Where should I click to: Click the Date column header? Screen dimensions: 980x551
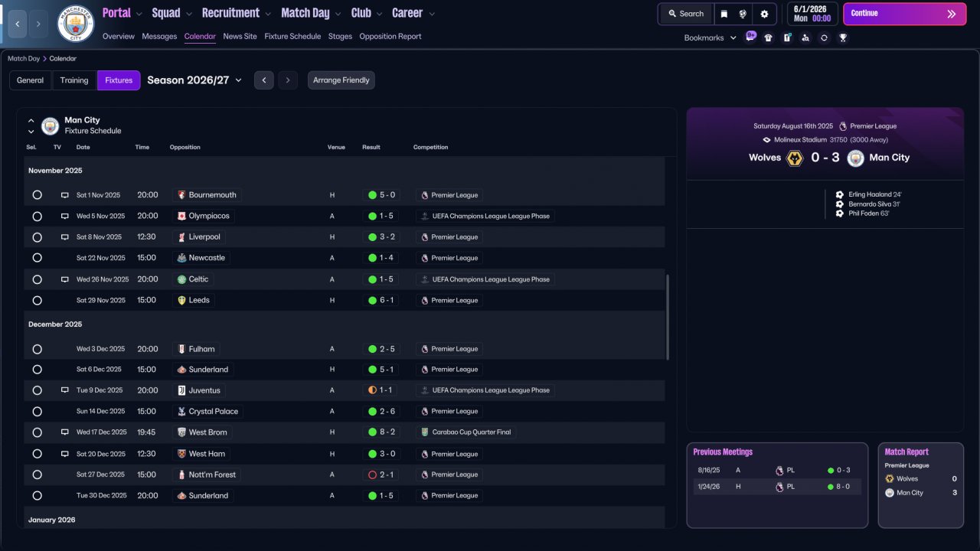point(83,147)
